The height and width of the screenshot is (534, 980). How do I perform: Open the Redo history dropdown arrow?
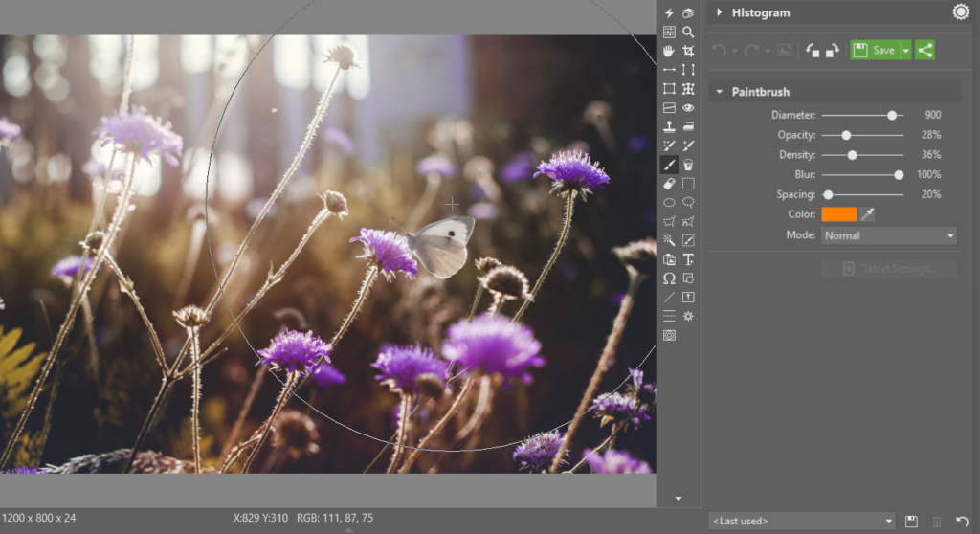pyautogui.click(x=768, y=51)
